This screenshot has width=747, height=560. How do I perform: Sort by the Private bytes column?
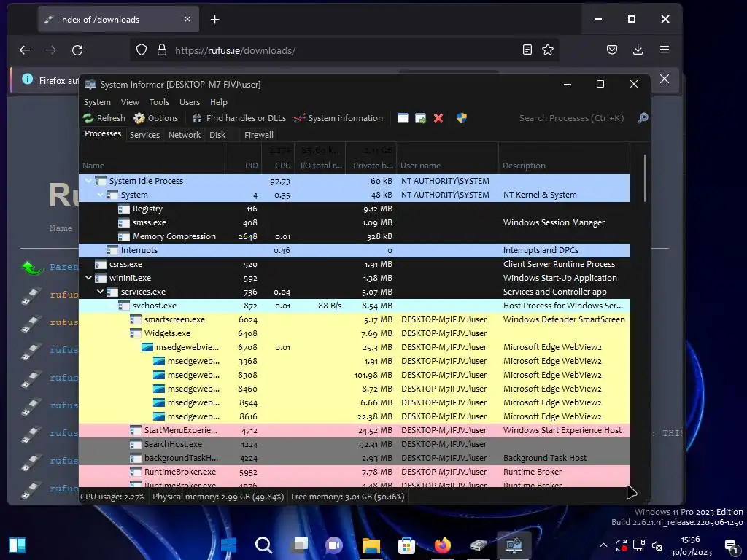[x=373, y=166]
